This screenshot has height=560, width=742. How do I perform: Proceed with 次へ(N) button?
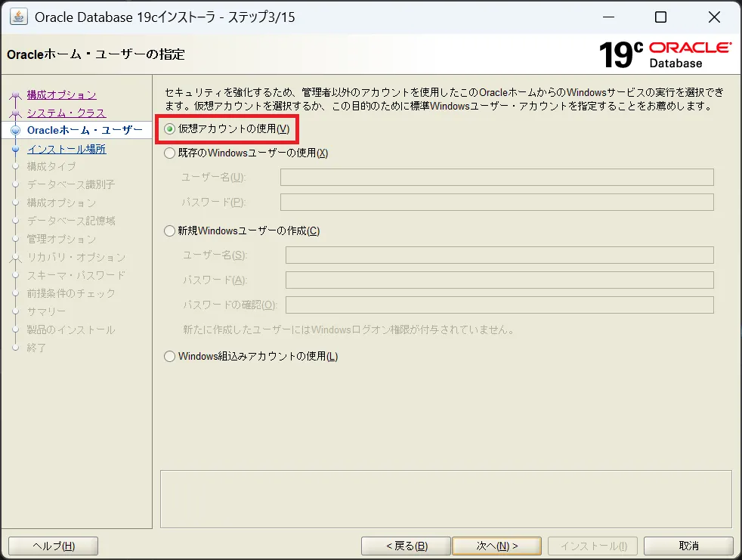(x=497, y=546)
